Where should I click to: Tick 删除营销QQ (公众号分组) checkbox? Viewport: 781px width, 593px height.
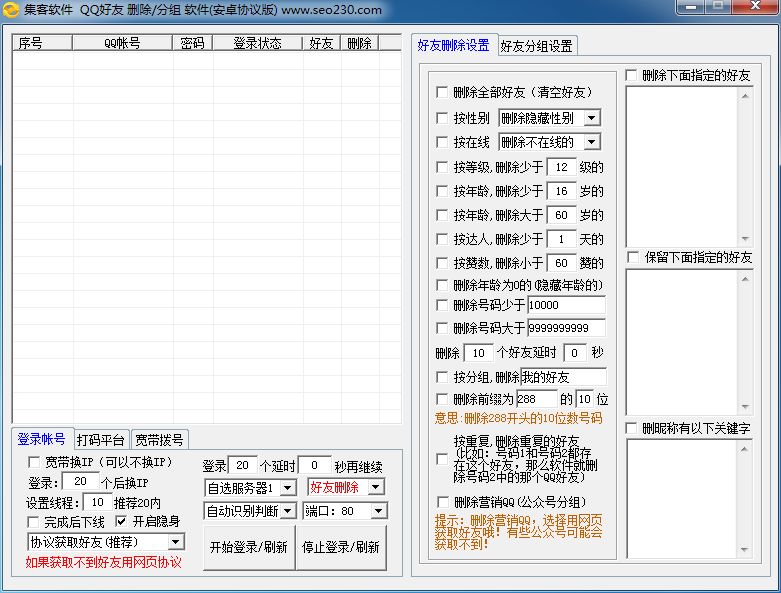[442, 502]
